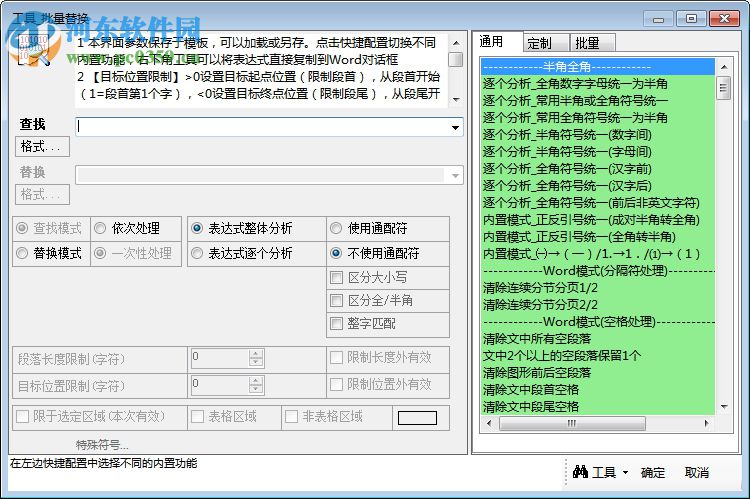
Task: Select 逐个分析_全角符号统一(汉字前) entry
Action: pos(598,168)
